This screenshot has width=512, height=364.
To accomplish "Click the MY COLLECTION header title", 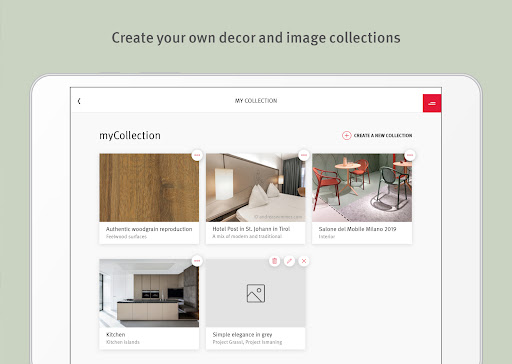I will (x=256, y=101).
